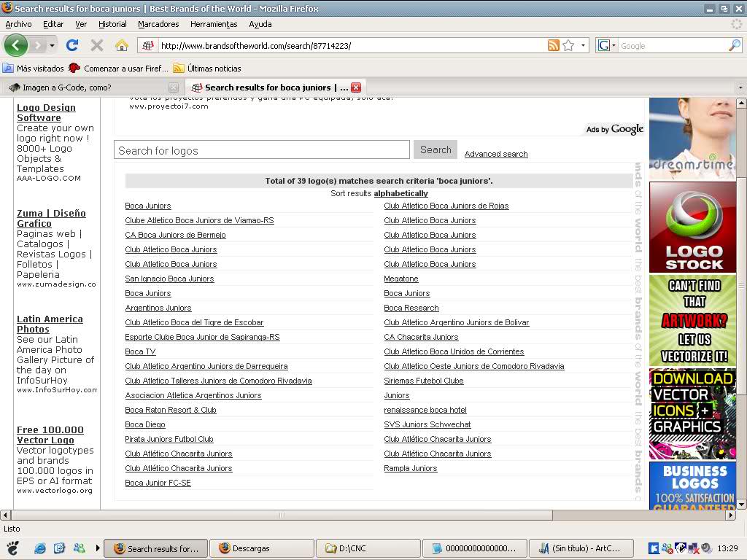
Task: Open the Boca TV result link
Action: pyautogui.click(x=141, y=351)
